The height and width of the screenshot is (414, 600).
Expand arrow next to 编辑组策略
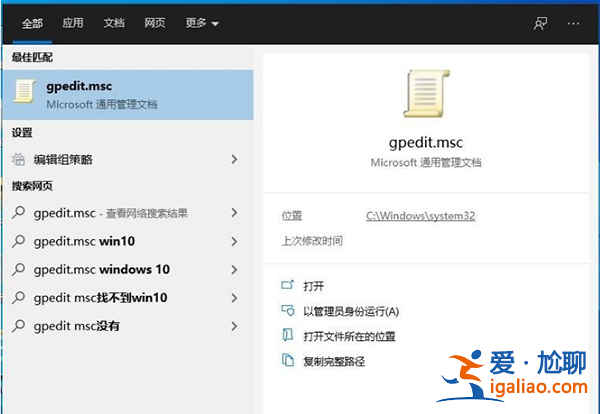[234, 159]
